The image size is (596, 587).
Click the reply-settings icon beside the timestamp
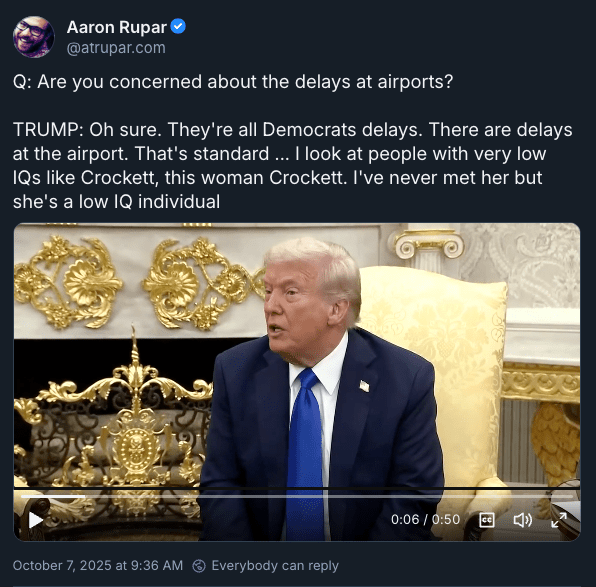point(199,566)
